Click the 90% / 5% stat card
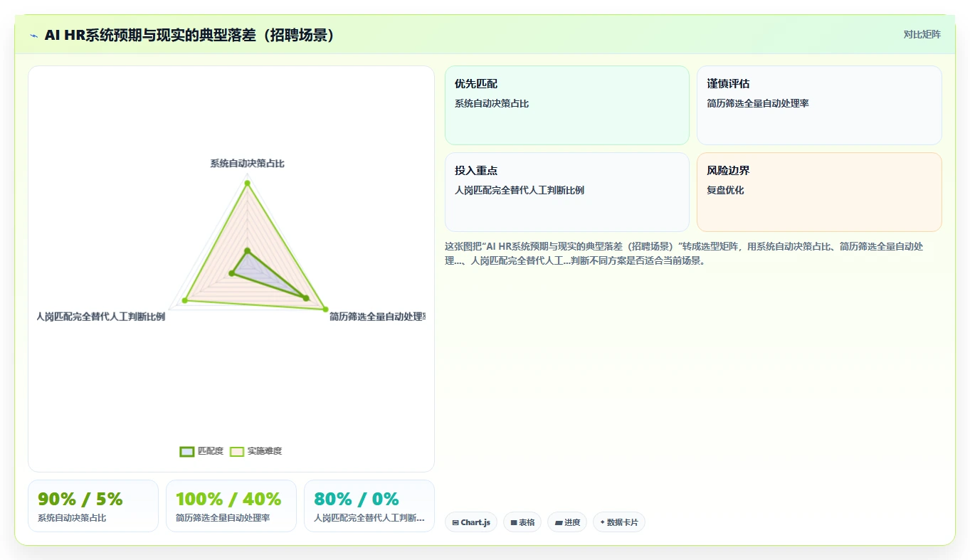 click(93, 506)
